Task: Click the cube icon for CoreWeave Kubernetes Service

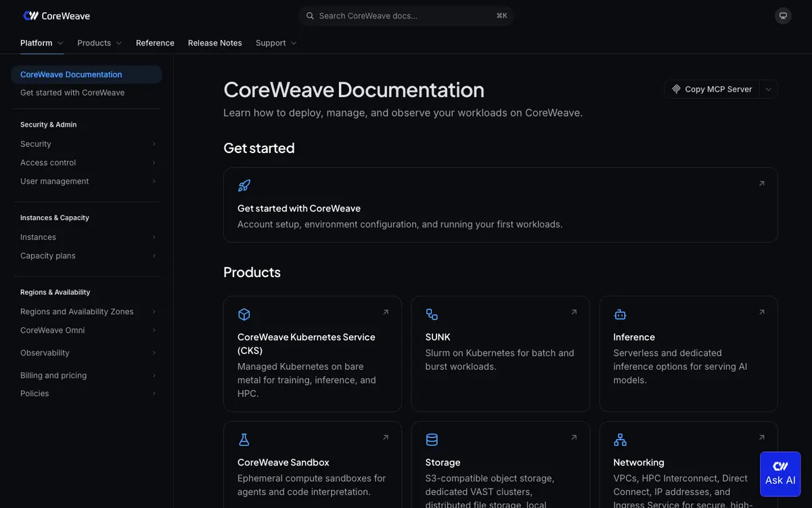Action: [244, 314]
